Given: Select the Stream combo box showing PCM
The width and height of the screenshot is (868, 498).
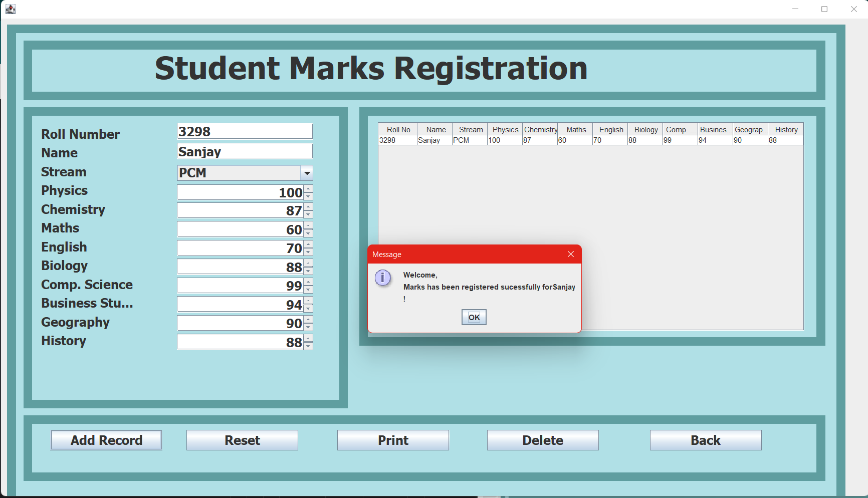Looking at the screenshot, I should coord(245,173).
